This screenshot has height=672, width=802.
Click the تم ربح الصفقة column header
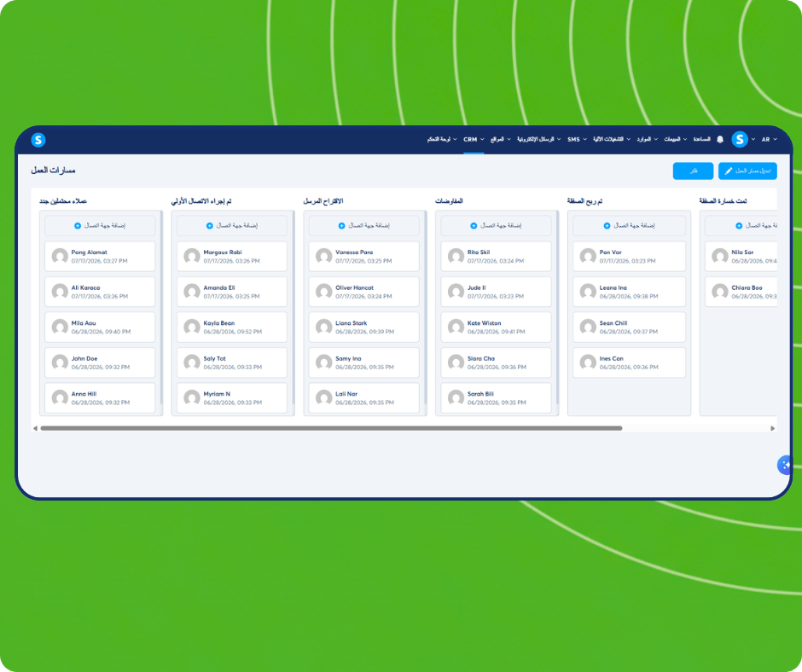[x=584, y=201]
